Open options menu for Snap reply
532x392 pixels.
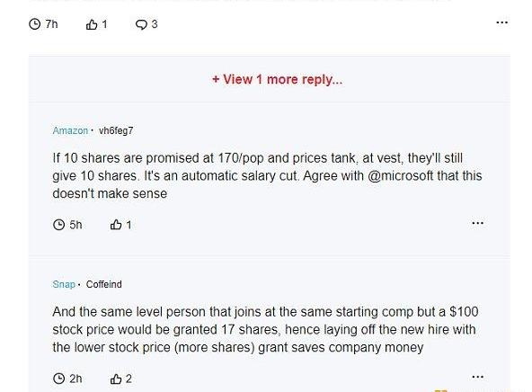(478, 377)
